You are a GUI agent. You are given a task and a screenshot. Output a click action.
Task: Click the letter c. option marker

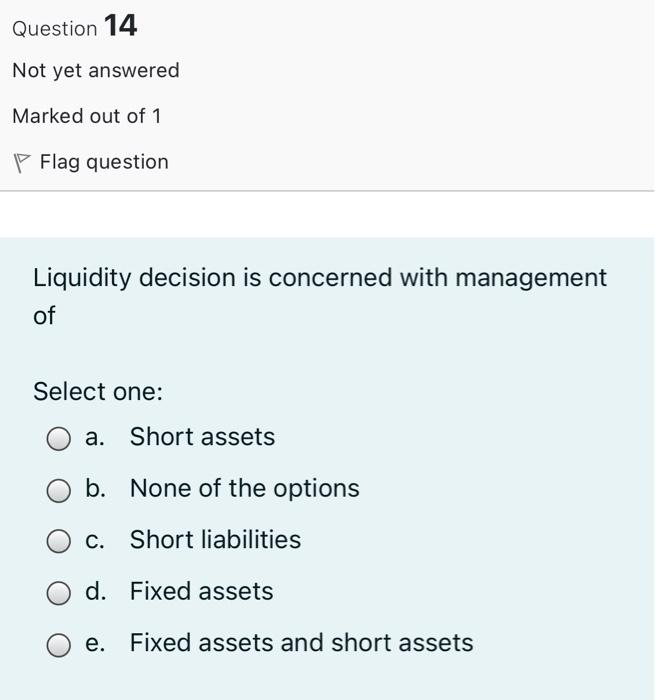[x=96, y=540]
